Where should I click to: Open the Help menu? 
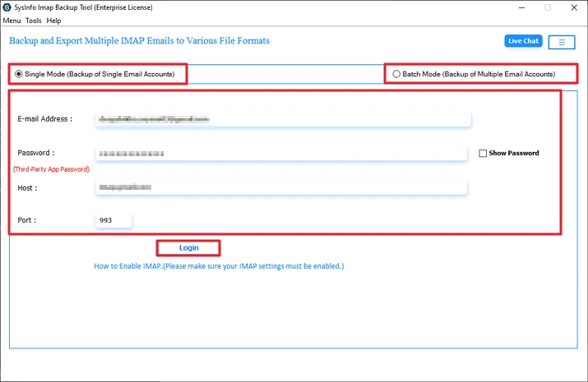[53, 21]
